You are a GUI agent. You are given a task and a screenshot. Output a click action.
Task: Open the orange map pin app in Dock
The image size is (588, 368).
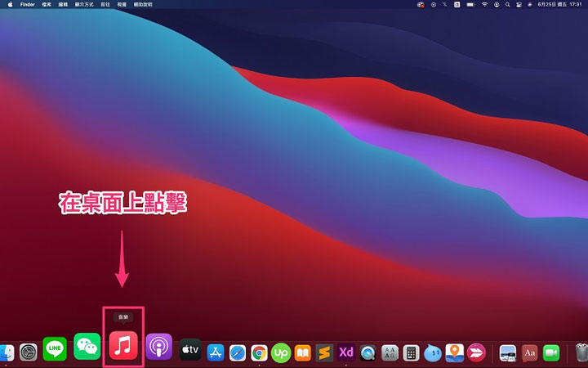click(x=455, y=352)
